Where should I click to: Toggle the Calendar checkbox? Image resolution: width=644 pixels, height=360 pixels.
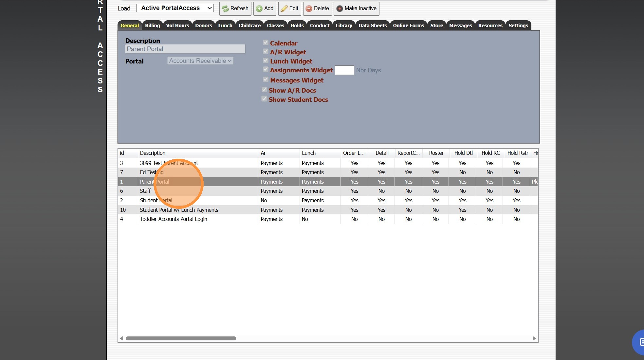pos(266,43)
